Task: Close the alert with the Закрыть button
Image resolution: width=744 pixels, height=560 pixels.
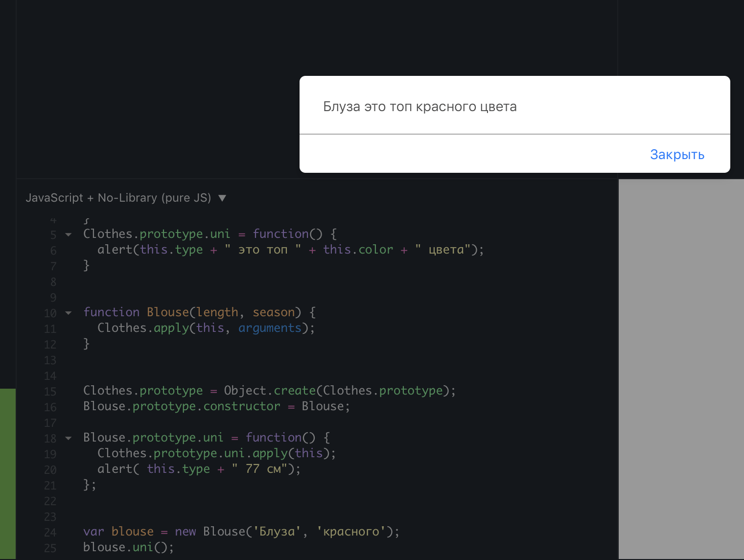Action: point(677,155)
